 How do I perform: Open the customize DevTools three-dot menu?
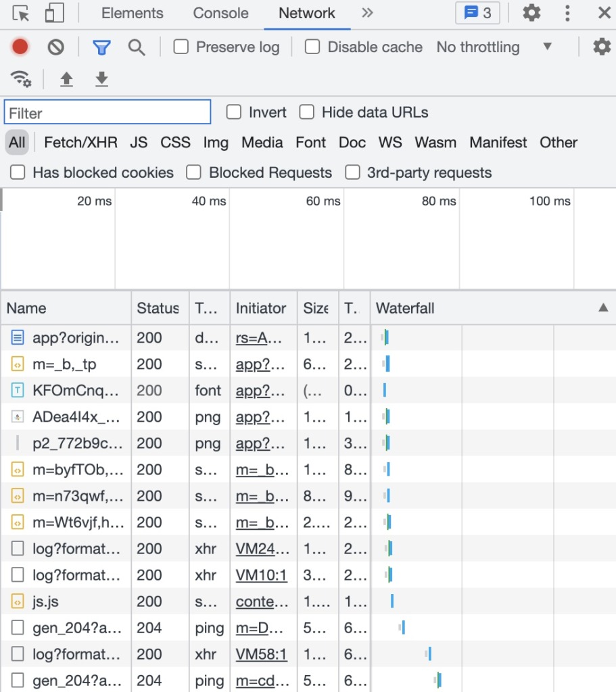tap(567, 13)
